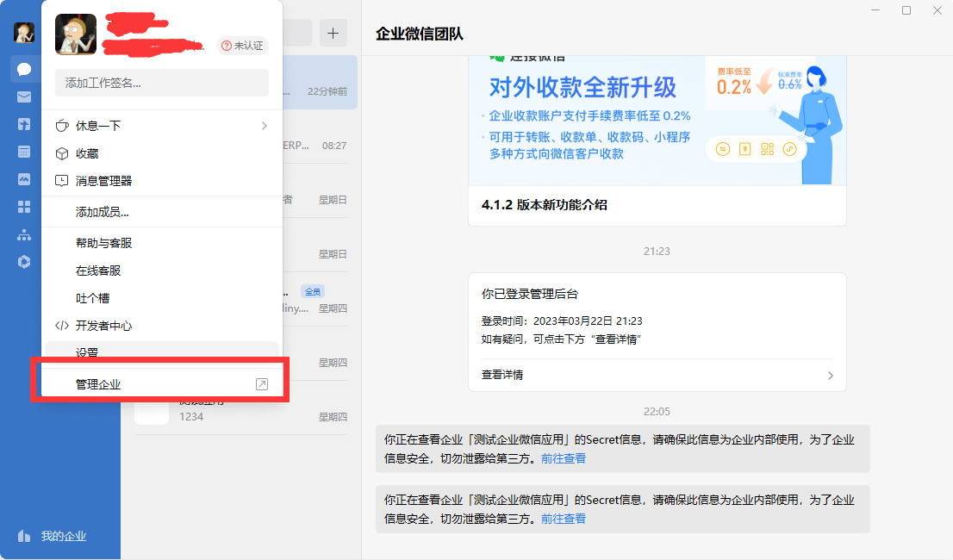Open 帮助与客服 menu item
Image resolution: width=953 pixels, height=560 pixels.
pos(162,243)
